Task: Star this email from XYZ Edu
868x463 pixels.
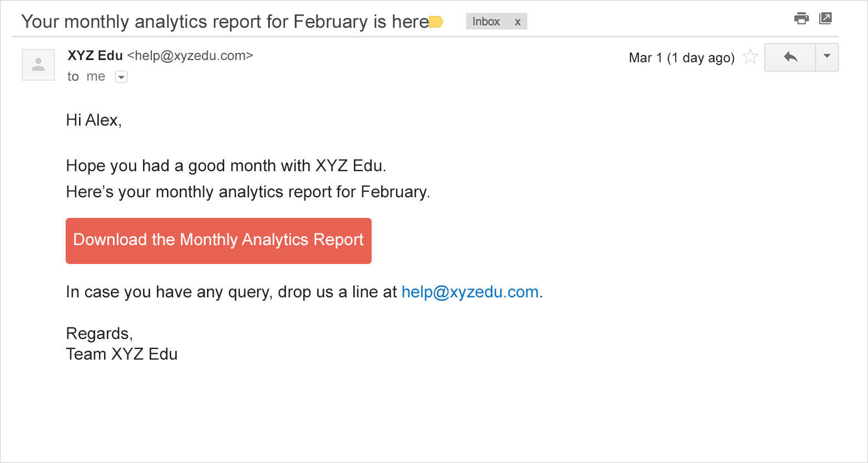Action: [x=750, y=57]
